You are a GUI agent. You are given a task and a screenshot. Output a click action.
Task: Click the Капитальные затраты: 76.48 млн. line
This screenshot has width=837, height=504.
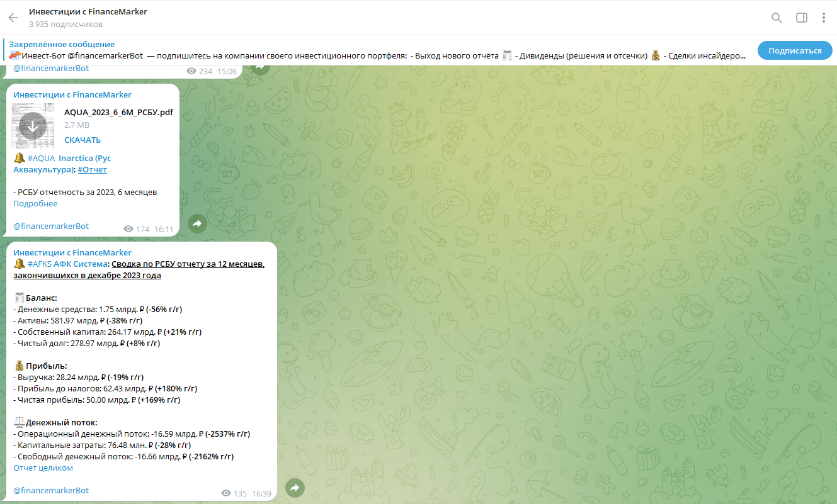[103, 445]
